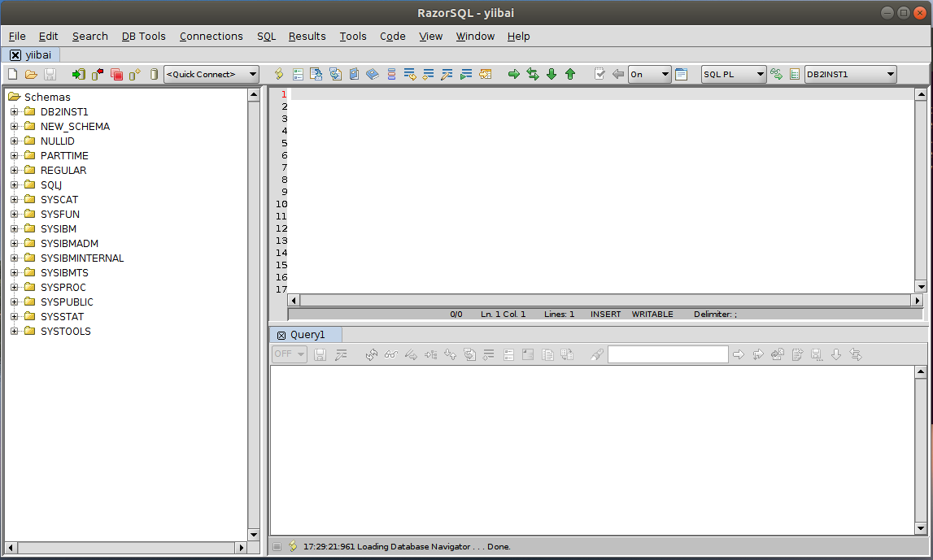Open the Quick Connect dropdown
Image resolution: width=933 pixels, height=560 pixels.
[x=252, y=75]
